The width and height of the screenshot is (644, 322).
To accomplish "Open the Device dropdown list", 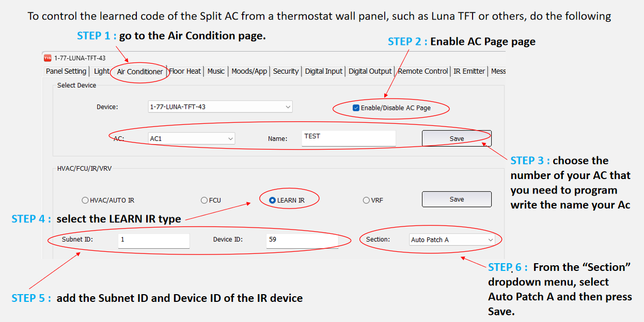I will tap(220, 107).
